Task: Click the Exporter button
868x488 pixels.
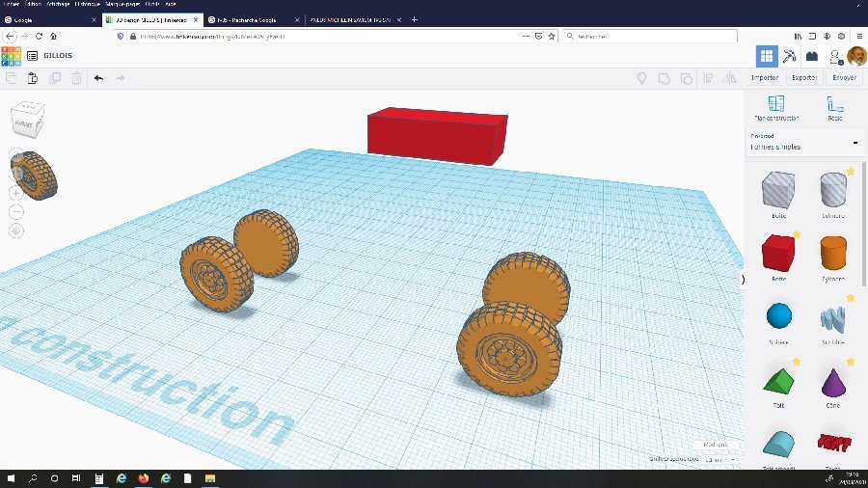Action: [804, 78]
